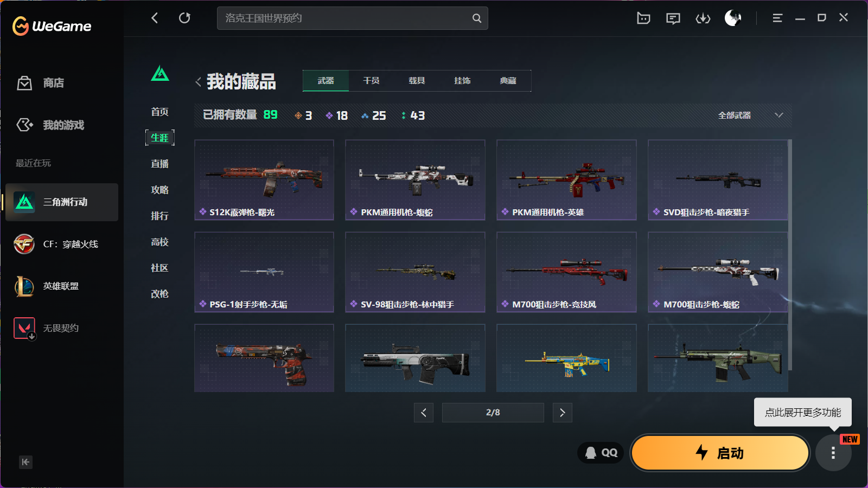Select the M700狙击步枪-竞技风 weapon card
The image size is (868, 488).
tap(566, 272)
